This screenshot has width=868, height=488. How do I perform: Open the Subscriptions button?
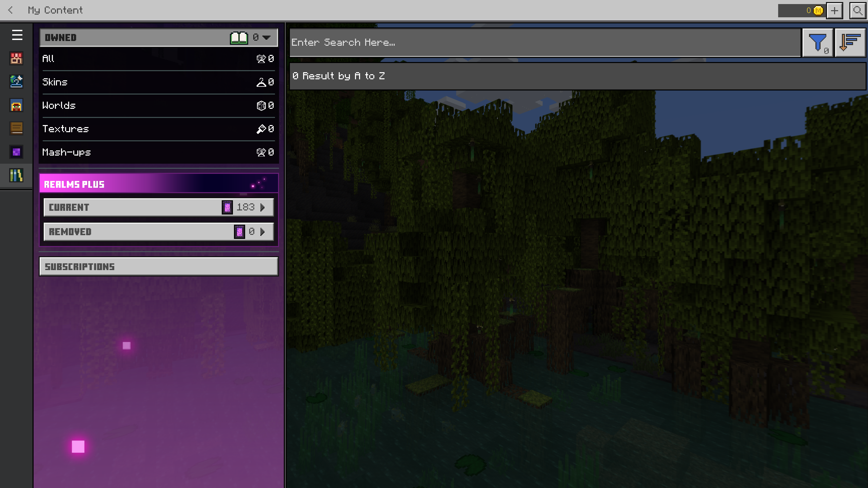[x=159, y=267]
